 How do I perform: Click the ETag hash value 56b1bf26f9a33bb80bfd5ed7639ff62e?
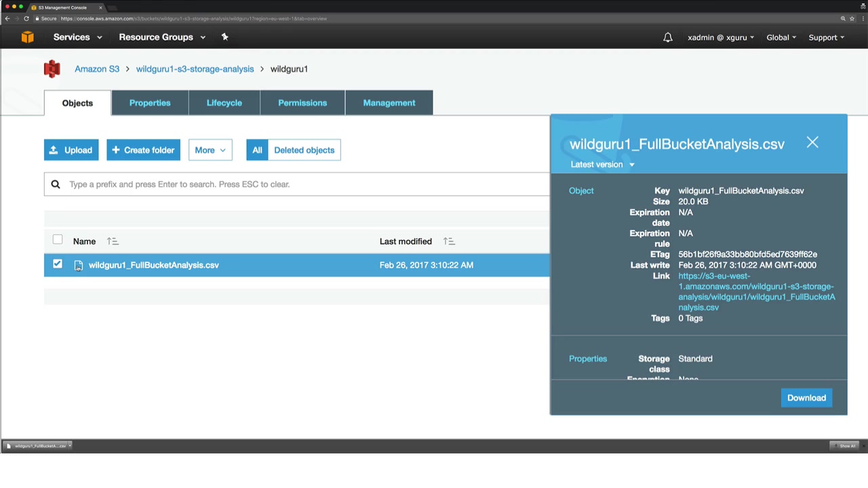(747, 254)
